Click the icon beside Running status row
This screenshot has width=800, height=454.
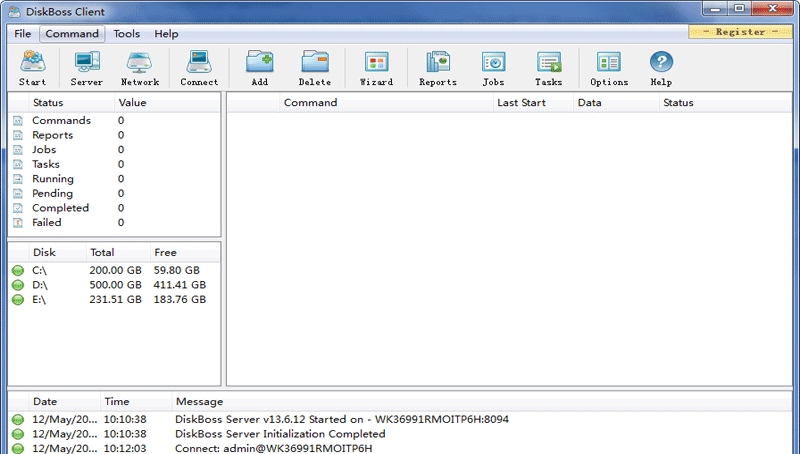click(18, 179)
